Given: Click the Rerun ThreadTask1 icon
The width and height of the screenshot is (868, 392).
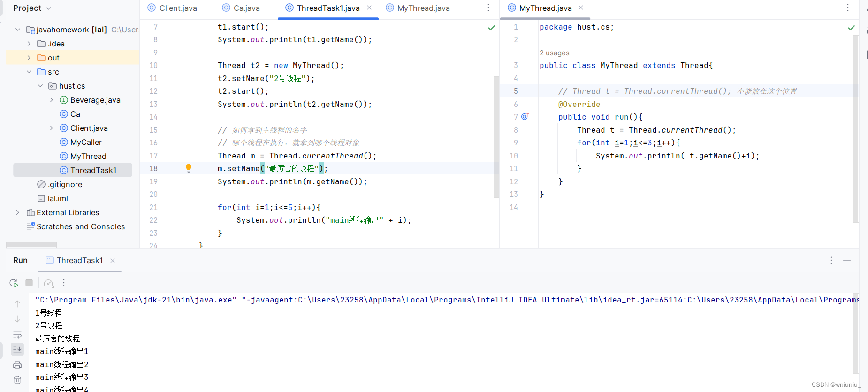Looking at the screenshot, I should pos(14,283).
